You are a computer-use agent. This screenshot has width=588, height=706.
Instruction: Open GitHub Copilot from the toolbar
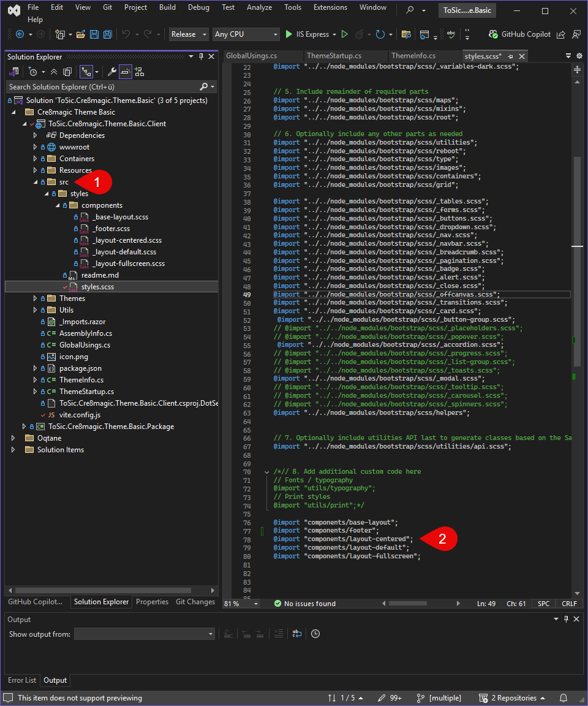[519, 34]
